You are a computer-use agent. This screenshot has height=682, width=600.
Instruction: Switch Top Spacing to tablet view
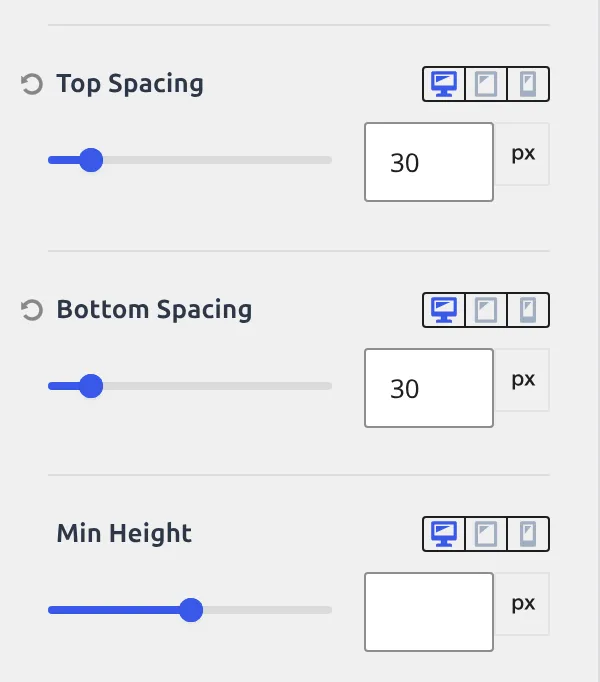[486, 84]
